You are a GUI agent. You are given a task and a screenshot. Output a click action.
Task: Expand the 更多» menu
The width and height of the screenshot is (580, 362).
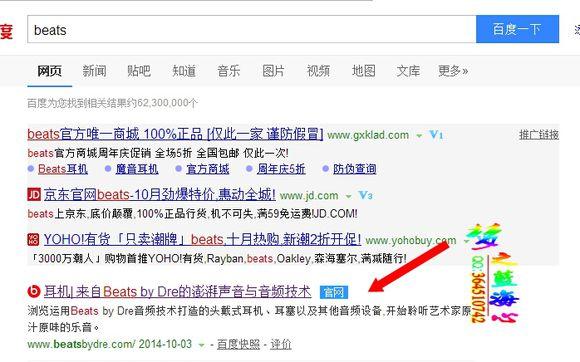453,71
